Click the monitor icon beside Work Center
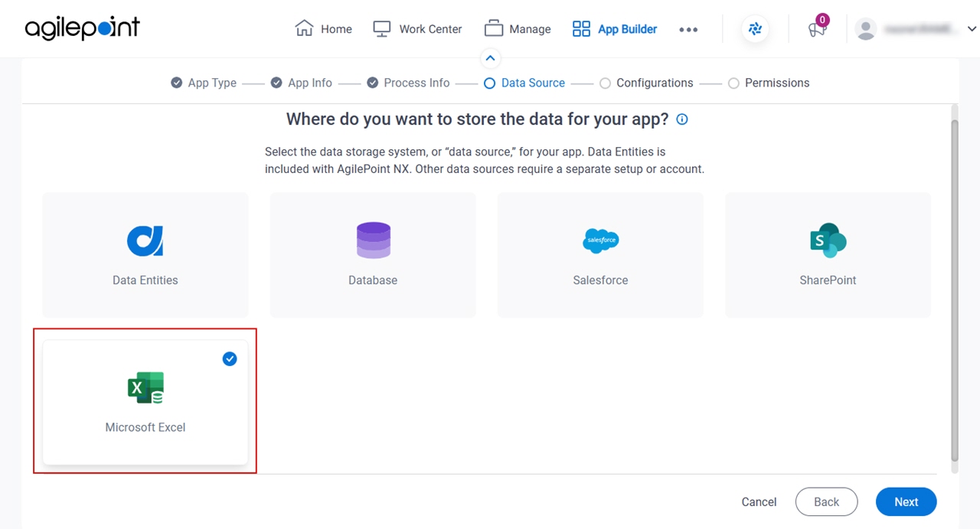The height and width of the screenshot is (529, 980). (x=382, y=28)
